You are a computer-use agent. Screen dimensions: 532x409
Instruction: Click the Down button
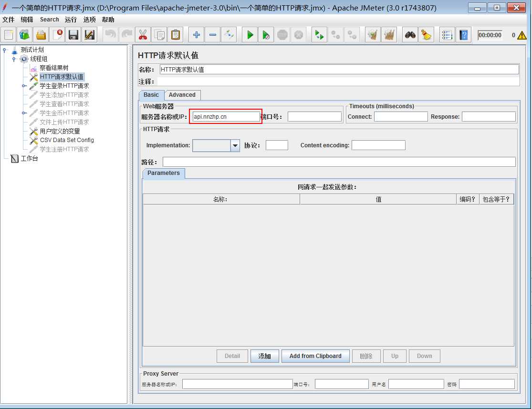pyautogui.click(x=425, y=356)
